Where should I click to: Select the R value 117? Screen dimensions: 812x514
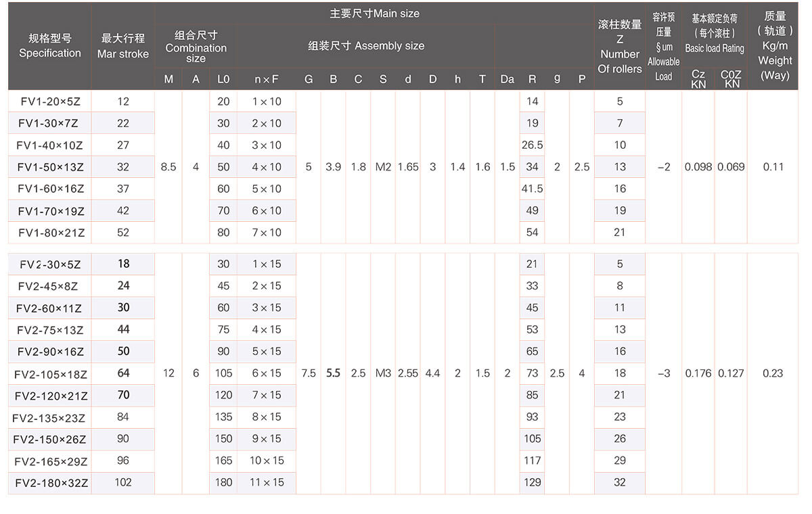(532, 461)
